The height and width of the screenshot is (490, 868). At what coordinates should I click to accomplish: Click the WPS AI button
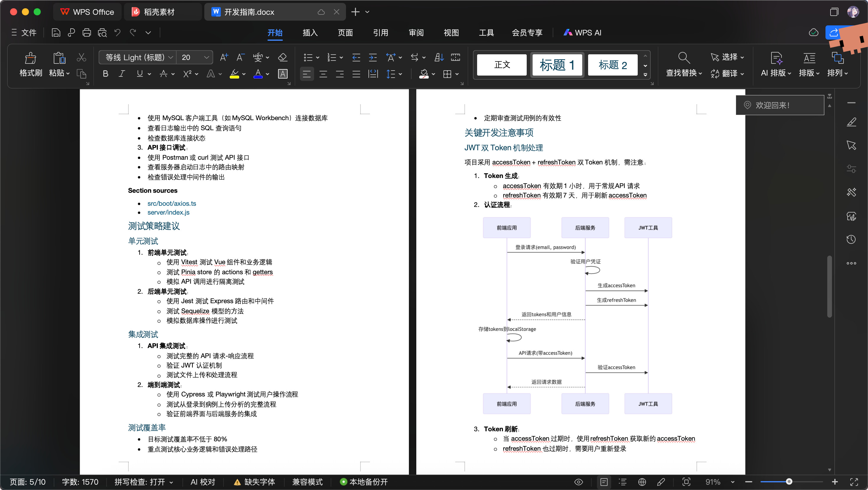click(x=582, y=33)
